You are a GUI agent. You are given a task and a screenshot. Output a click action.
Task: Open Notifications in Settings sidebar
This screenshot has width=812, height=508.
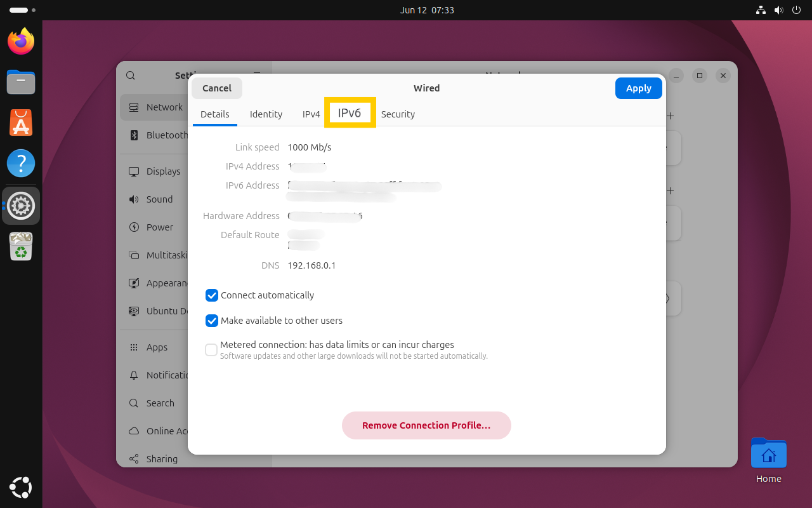154,375
